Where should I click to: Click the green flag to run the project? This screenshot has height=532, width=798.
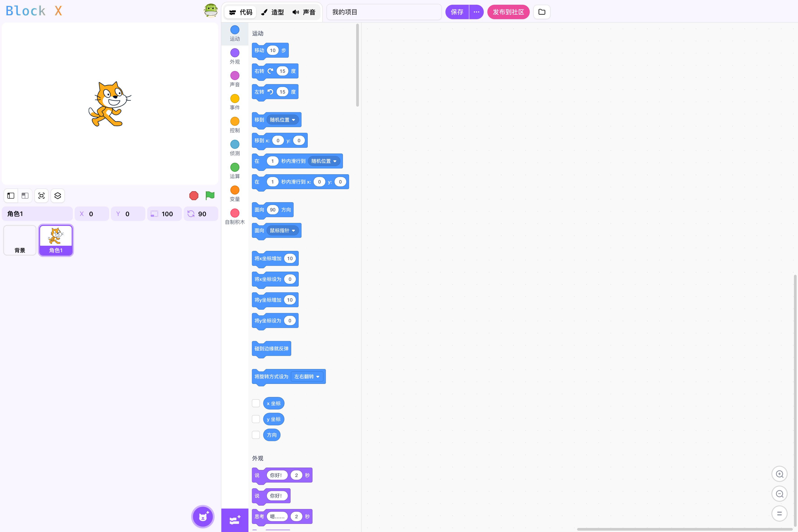(x=210, y=195)
